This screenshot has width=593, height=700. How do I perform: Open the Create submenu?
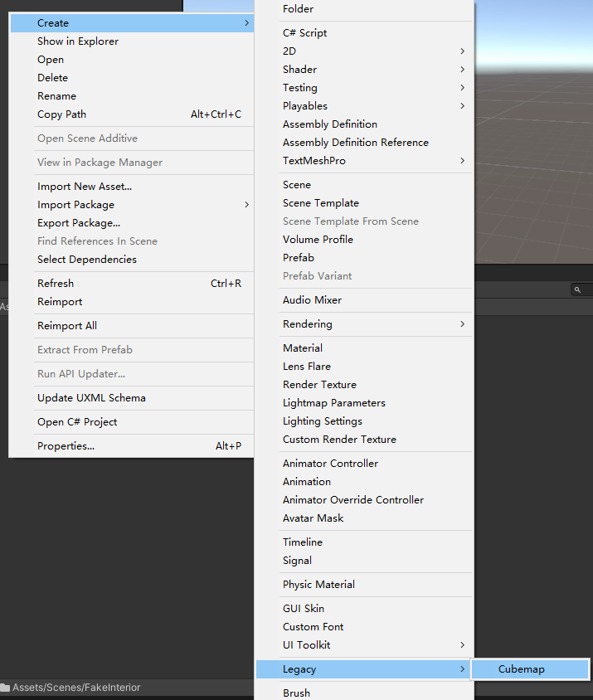click(x=132, y=22)
